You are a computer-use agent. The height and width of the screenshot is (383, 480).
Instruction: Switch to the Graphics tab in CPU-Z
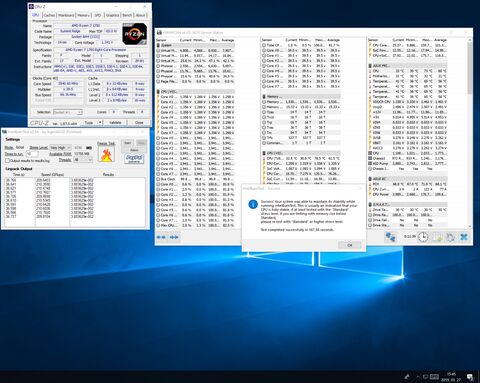(112, 15)
